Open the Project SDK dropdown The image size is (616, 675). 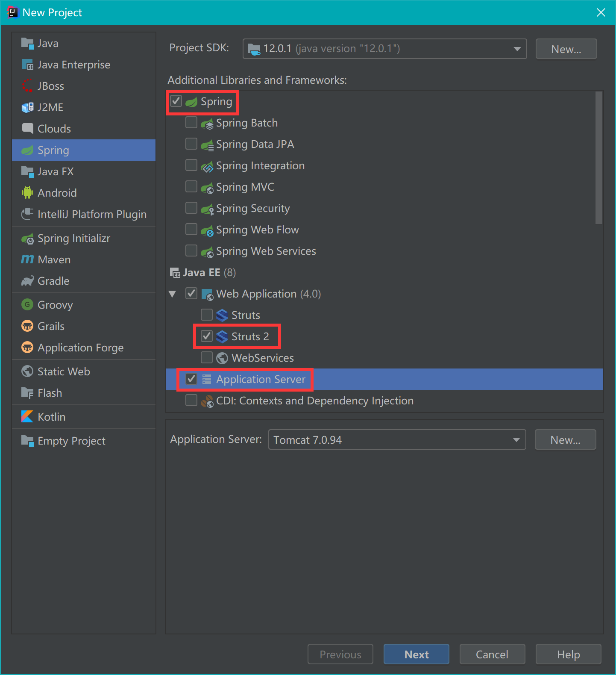coord(384,49)
